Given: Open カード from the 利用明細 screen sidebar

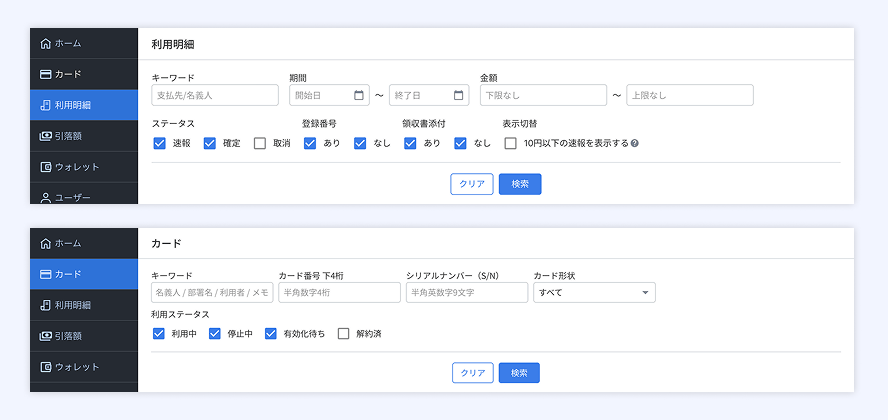Looking at the screenshot, I should coord(68,74).
